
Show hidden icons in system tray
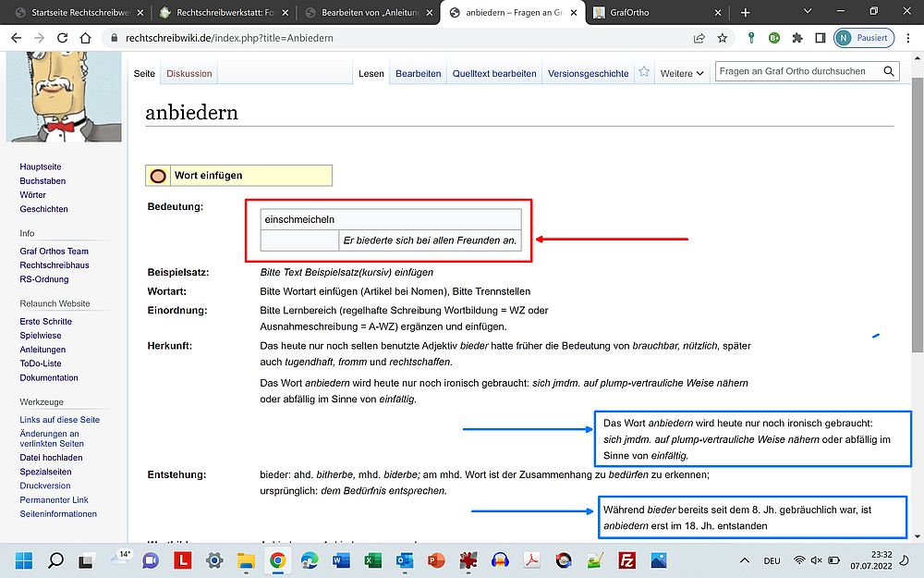tap(745, 560)
